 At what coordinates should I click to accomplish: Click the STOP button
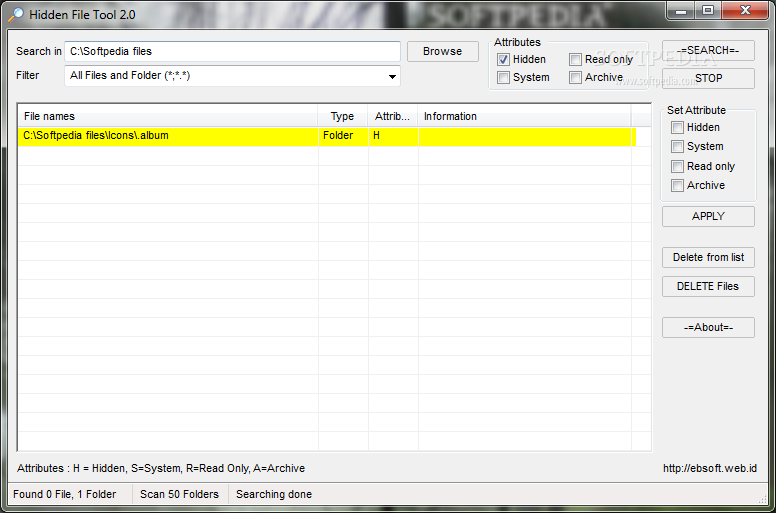(x=708, y=78)
